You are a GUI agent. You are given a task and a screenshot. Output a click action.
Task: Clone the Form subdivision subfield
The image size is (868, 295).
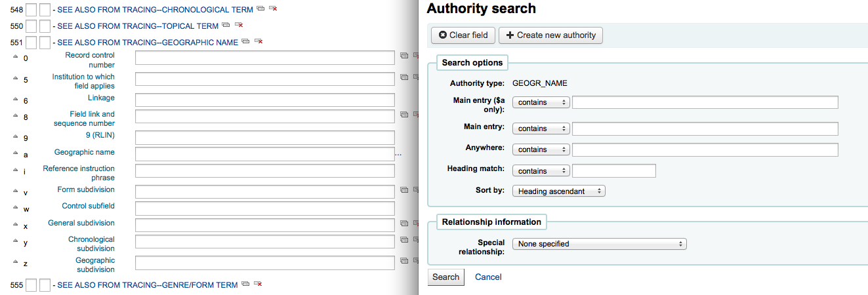(x=404, y=190)
